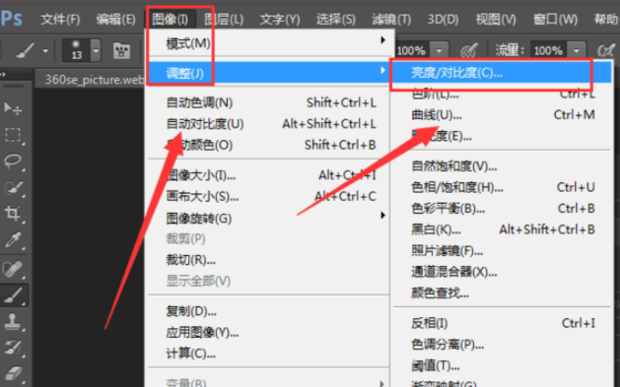Viewport: 620px width, 387px height.
Task: Open the 图像(I) menu
Action: click(x=170, y=19)
